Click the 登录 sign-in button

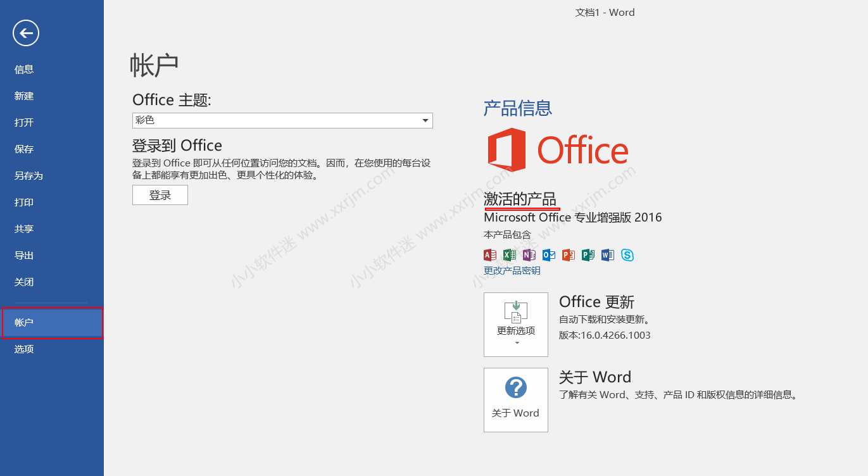pyautogui.click(x=160, y=195)
